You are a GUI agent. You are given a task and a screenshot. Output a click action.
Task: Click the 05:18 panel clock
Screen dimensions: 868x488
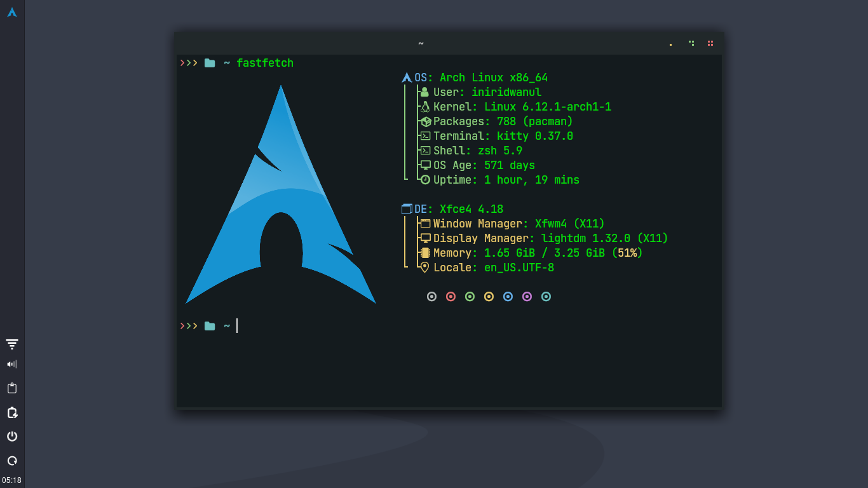tap(11, 480)
